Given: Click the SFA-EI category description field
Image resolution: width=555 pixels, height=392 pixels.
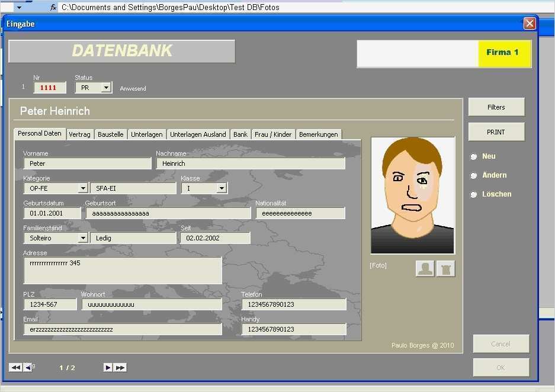Looking at the screenshot, I should [133, 188].
